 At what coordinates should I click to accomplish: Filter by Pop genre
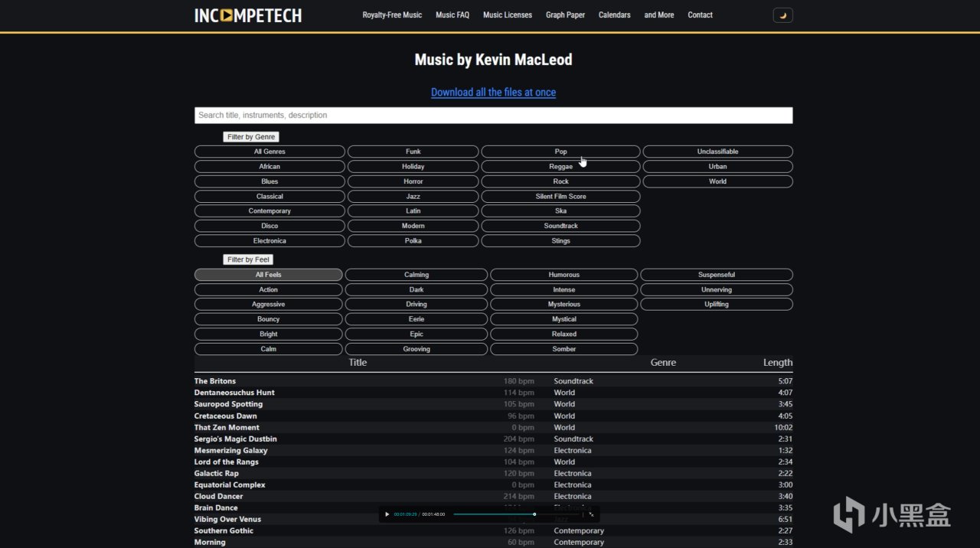click(560, 152)
